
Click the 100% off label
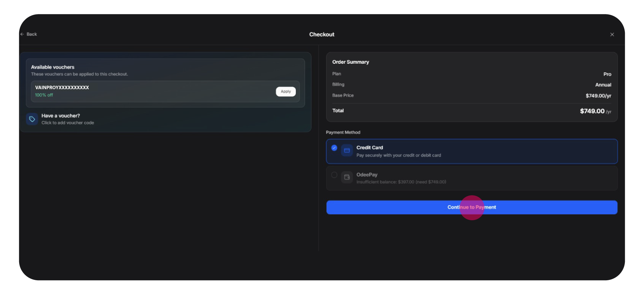44,95
